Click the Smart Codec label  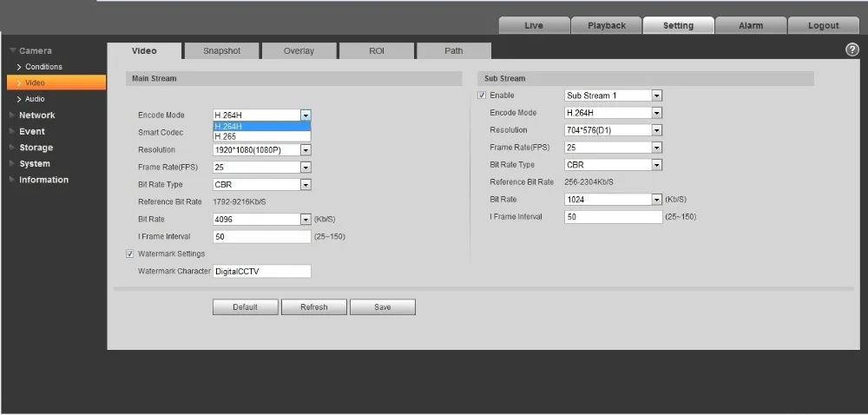coord(161,133)
